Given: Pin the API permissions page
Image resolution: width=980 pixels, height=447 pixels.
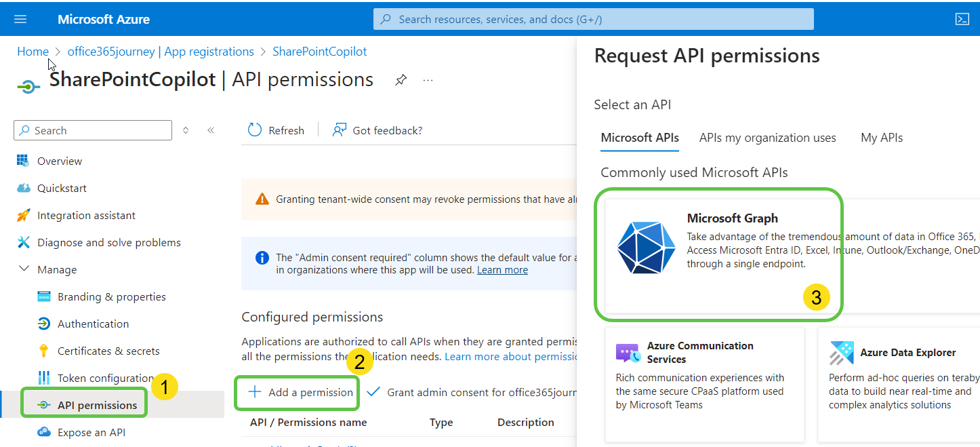Looking at the screenshot, I should click(x=400, y=79).
